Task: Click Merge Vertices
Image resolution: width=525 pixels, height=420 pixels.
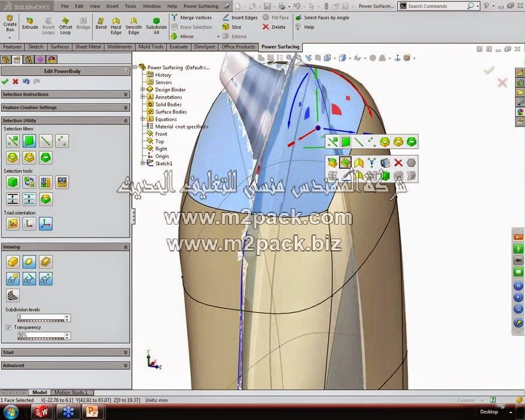Action: click(191, 17)
